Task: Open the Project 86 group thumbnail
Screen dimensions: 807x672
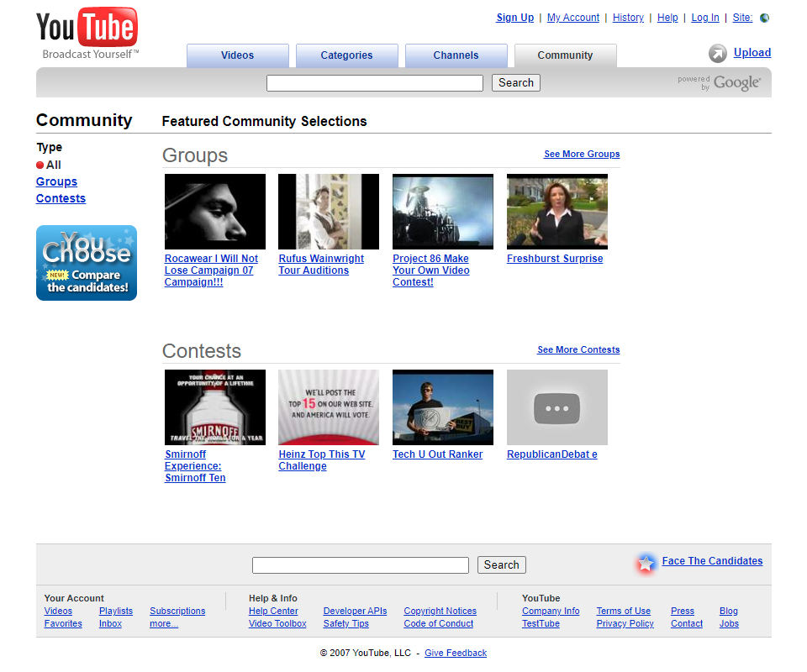Action: tap(443, 212)
